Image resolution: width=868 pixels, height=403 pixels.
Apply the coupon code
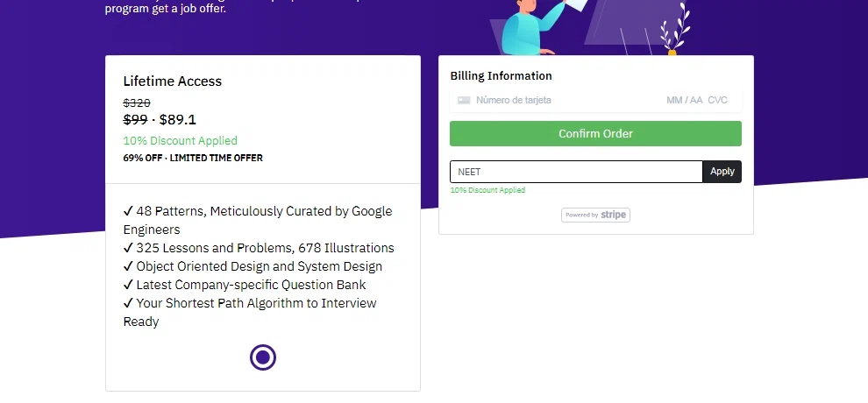[722, 172]
